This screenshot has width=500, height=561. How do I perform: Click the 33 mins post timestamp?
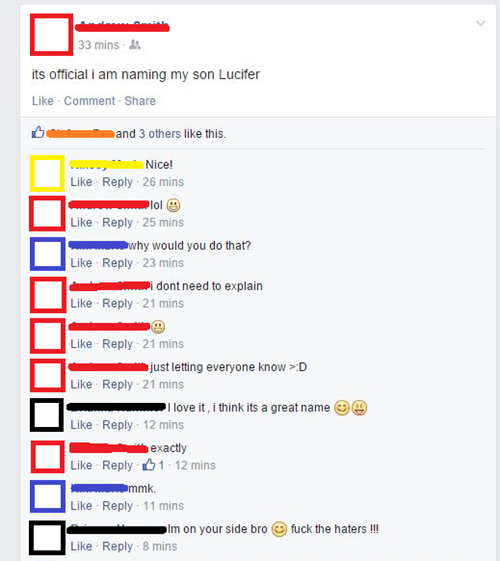98,45
